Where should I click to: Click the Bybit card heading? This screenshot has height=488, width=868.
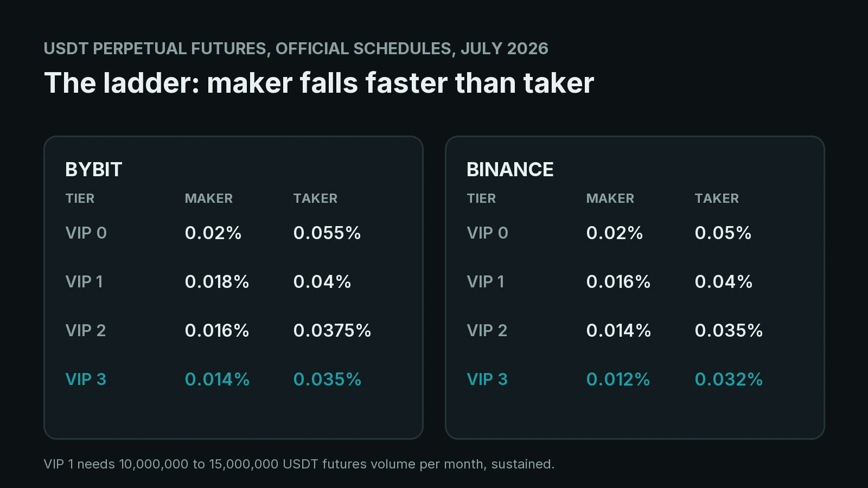tap(94, 170)
